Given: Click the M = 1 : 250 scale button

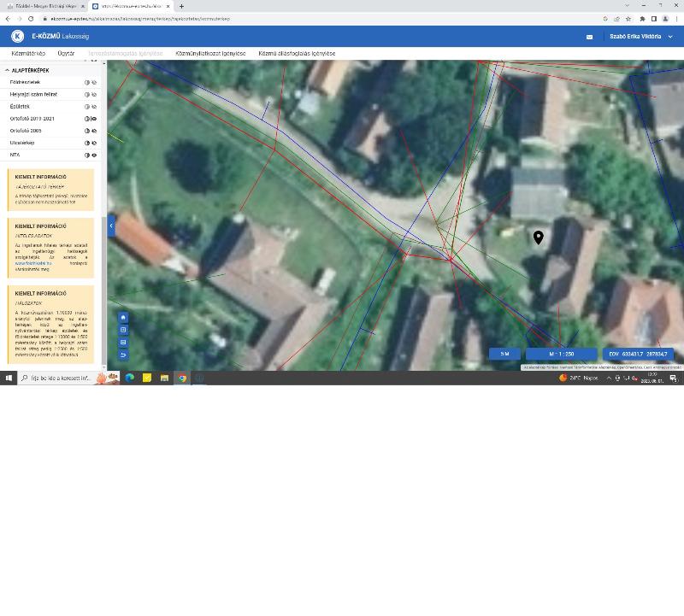Looking at the screenshot, I should [x=561, y=354].
